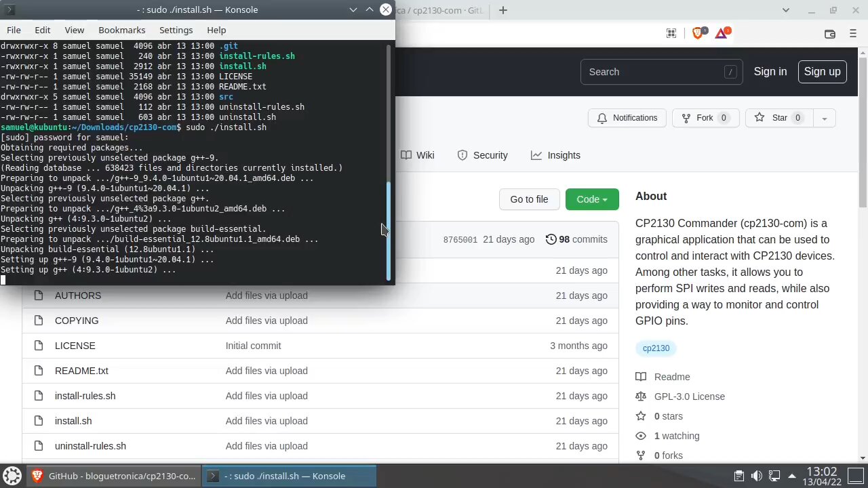Click the clipboard tray icon
Image resolution: width=868 pixels, height=488 pixels.
tap(739, 476)
